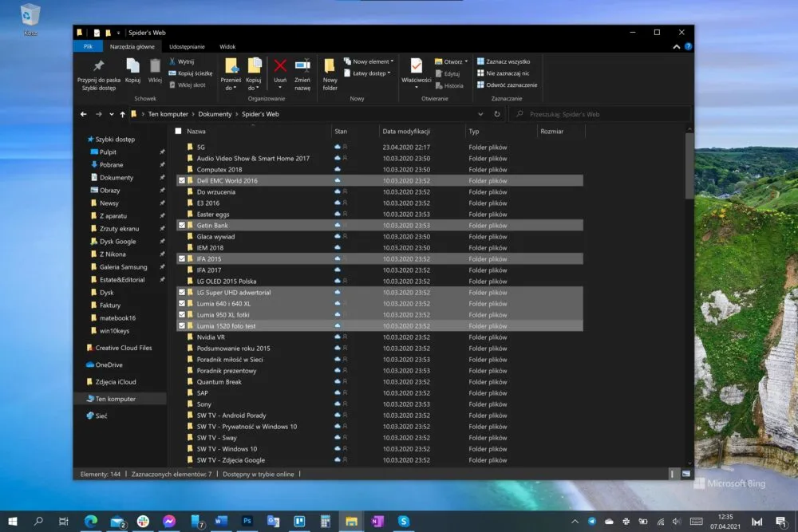Click Odwróć zaznaczenie button
Image resolution: width=798 pixels, height=532 pixels.
[x=508, y=85]
